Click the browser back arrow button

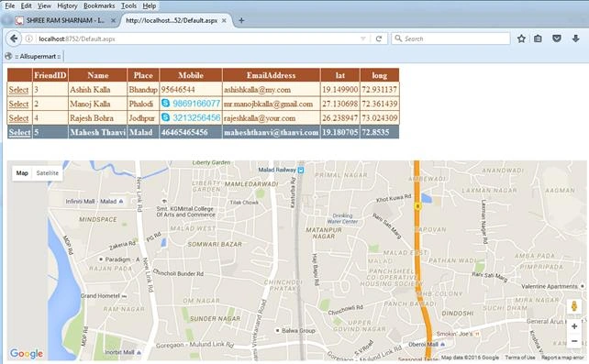[x=14, y=39]
